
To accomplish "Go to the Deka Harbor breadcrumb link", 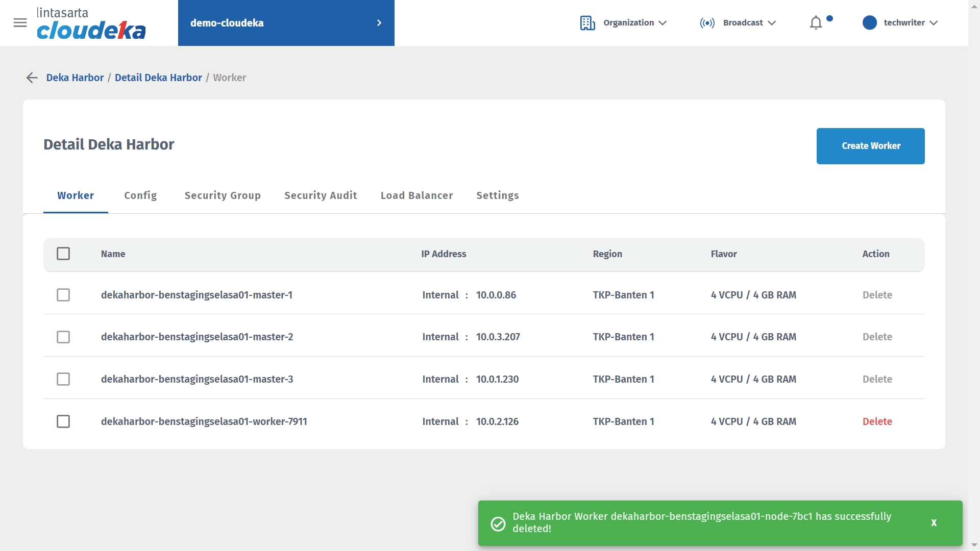I will (75, 78).
